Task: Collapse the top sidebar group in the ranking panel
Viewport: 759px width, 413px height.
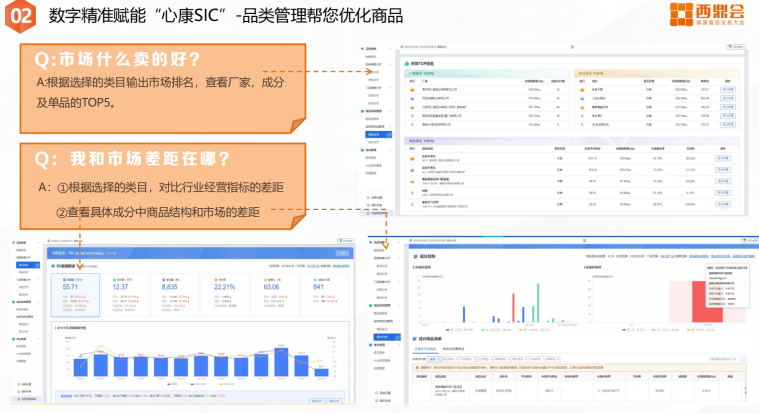Action: tap(371, 47)
